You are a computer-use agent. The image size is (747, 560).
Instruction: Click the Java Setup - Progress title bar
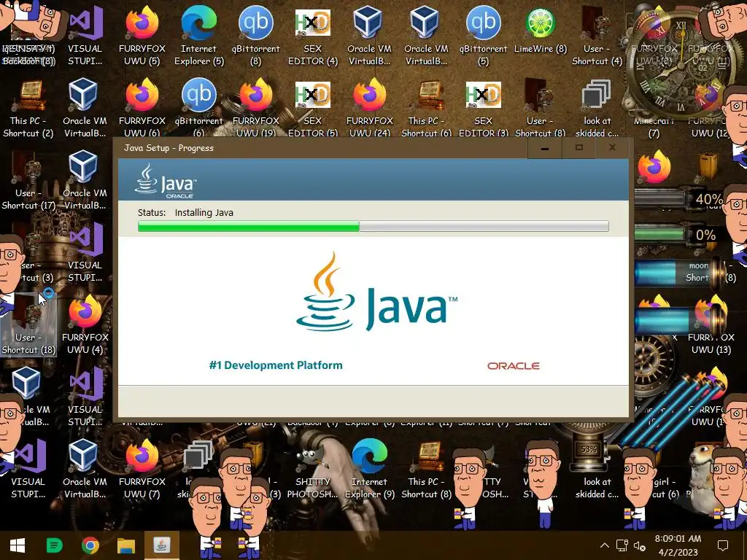click(320, 147)
